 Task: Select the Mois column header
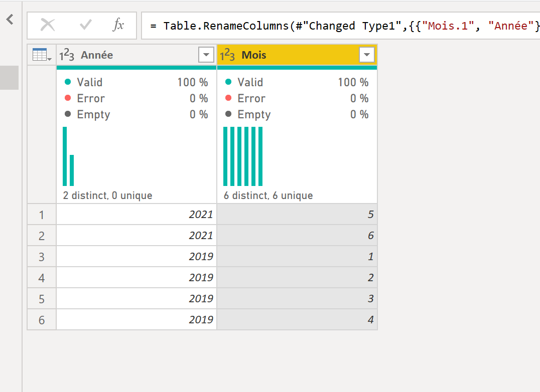pos(297,55)
